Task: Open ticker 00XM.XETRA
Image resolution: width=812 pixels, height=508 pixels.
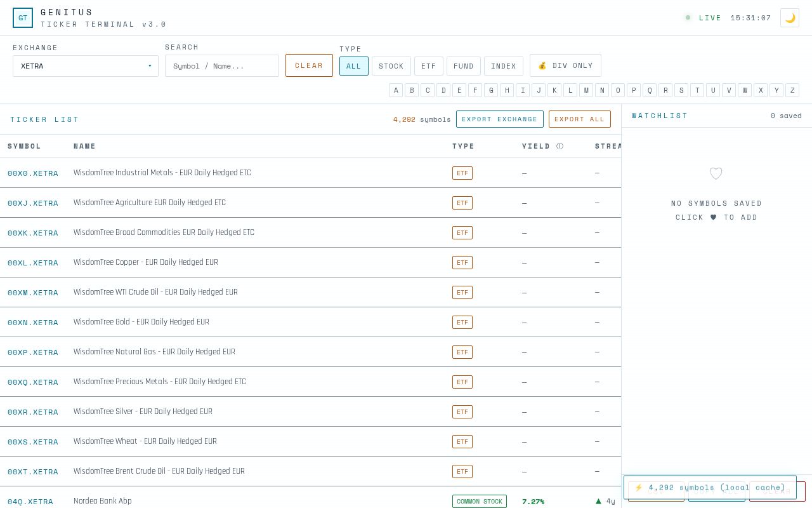Action: (33, 293)
